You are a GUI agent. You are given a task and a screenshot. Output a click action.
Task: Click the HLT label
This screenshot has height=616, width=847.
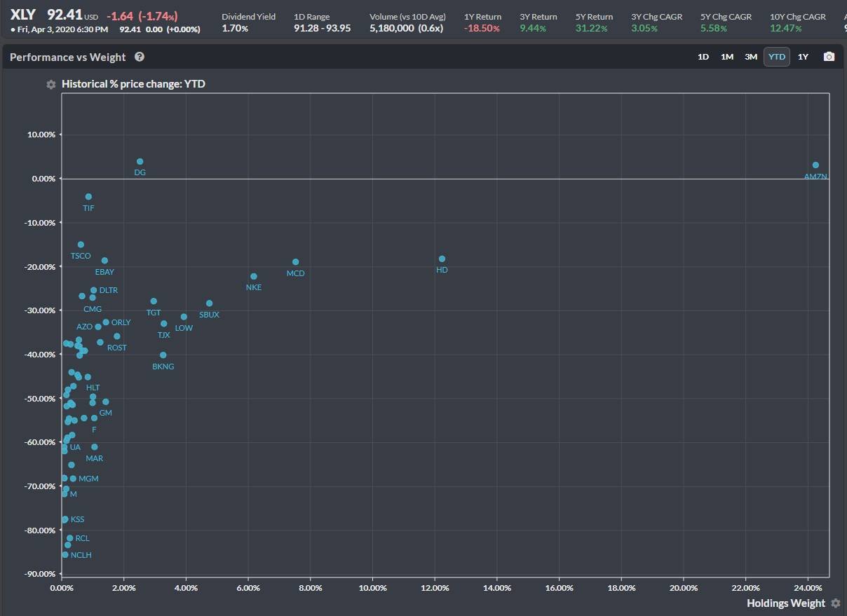click(93, 388)
